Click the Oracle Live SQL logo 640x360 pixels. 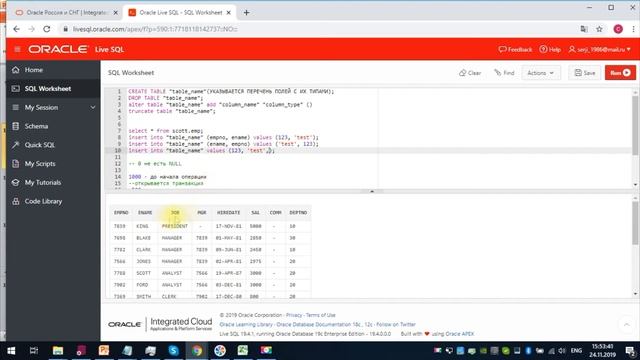(76, 49)
